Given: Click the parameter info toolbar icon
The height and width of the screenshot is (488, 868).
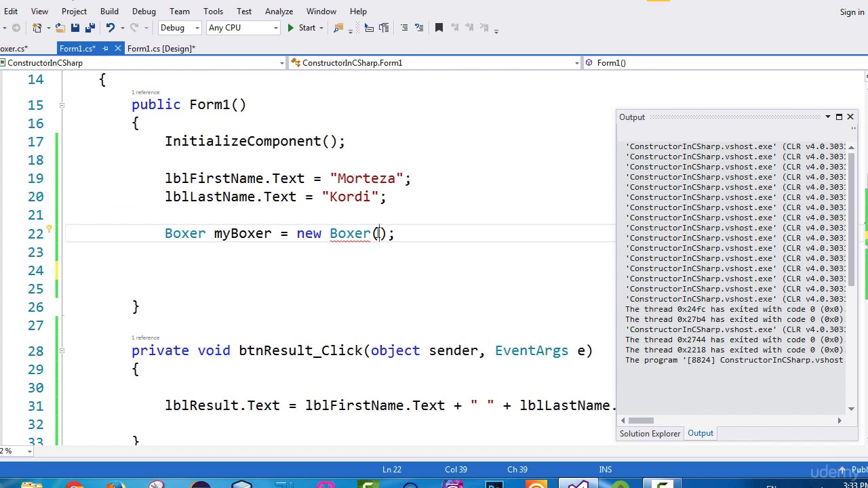Looking at the screenshot, I should pyautogui.click(x=384, y=28).
